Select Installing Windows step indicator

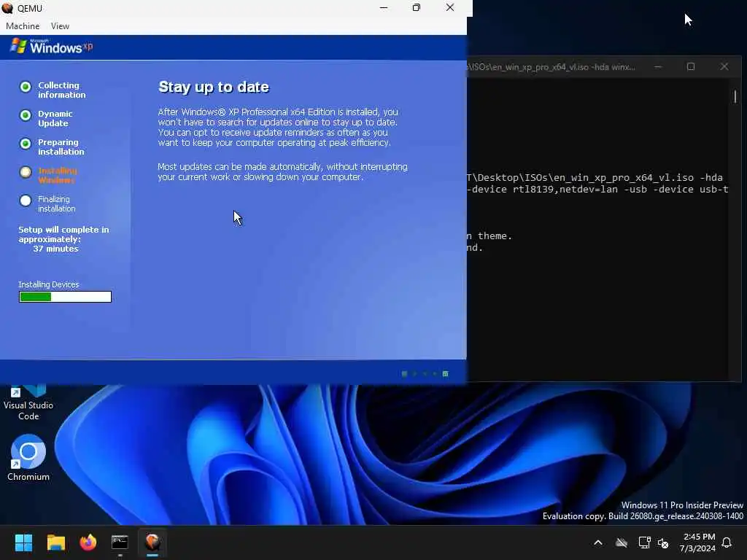point(26,172)
